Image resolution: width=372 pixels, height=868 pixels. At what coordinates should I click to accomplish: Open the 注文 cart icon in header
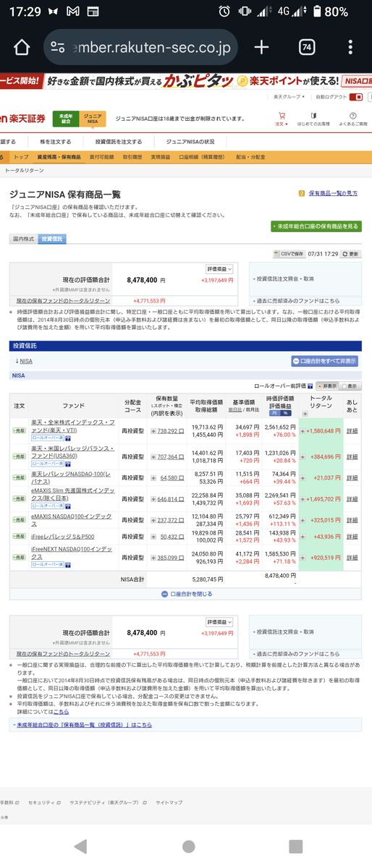tap(282, 119)
